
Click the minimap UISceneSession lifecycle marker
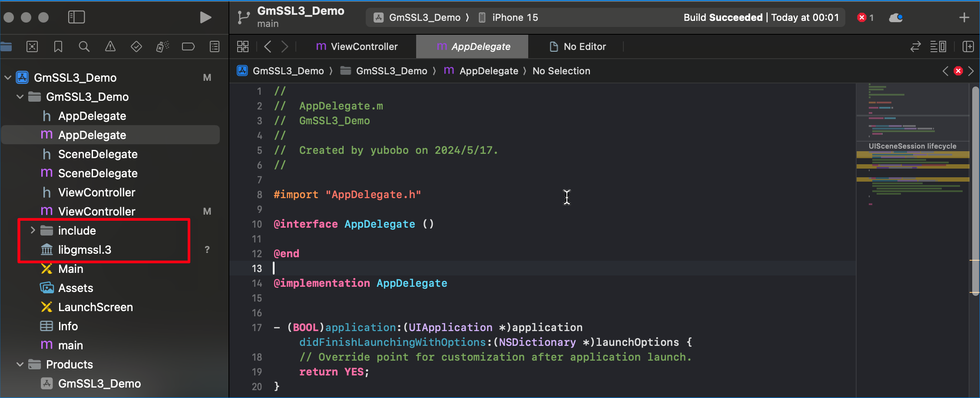point(912,146)
